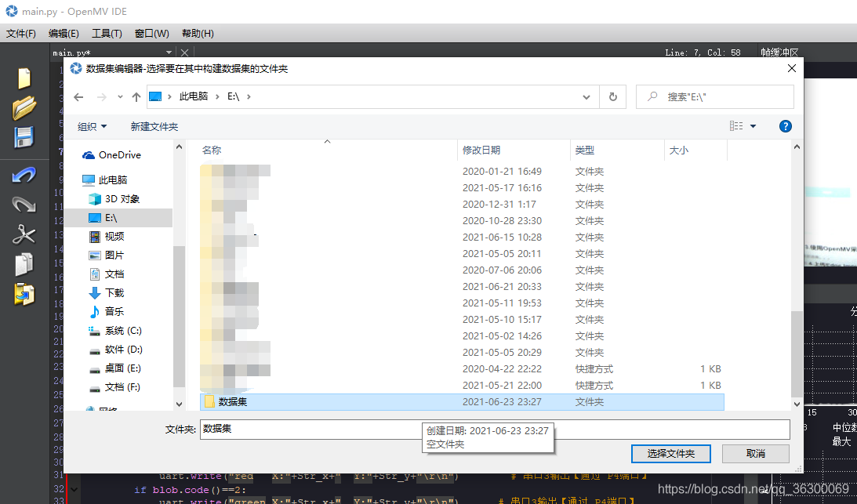Select shortcut row dated 2020-04-22 22:22

[x=462, y=369]
